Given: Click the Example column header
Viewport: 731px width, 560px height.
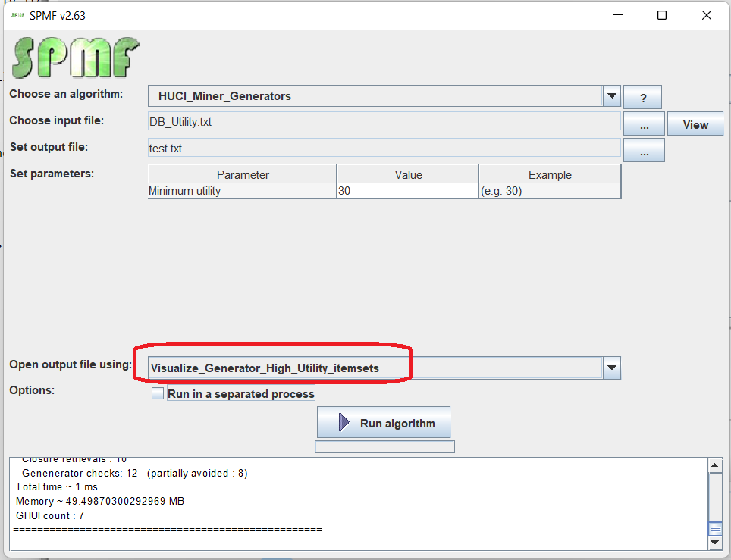Looking at the screenshot, I should point(550,174).
